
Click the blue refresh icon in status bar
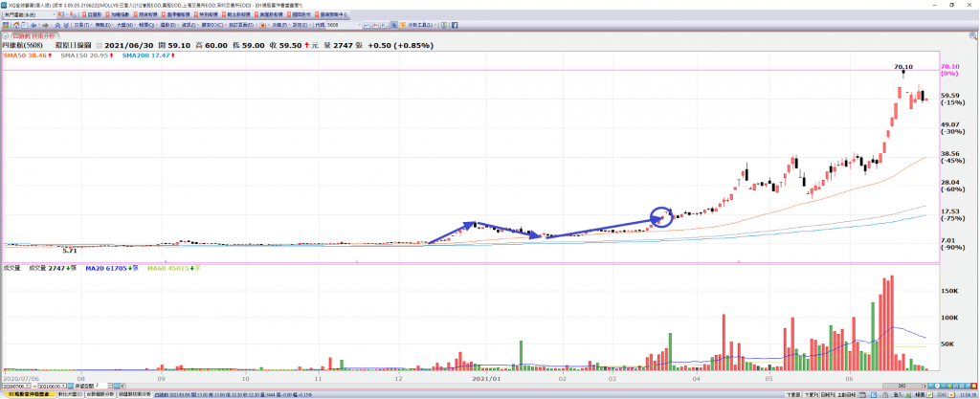click(x=874, y=395)
